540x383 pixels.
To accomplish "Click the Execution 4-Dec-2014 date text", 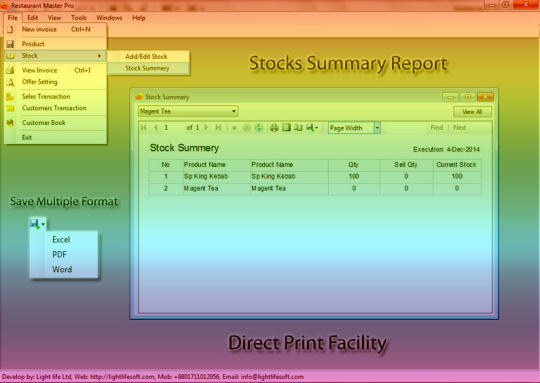I will 446,149.
